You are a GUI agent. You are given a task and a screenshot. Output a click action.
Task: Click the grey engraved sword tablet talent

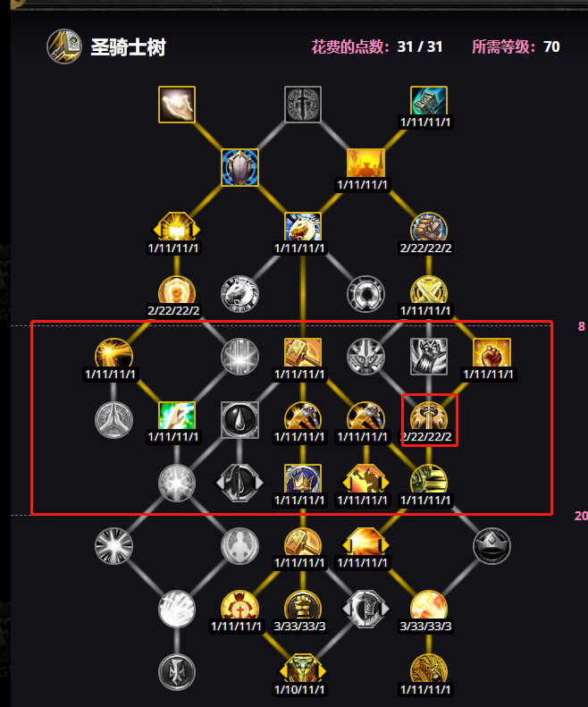click(303, 105)
